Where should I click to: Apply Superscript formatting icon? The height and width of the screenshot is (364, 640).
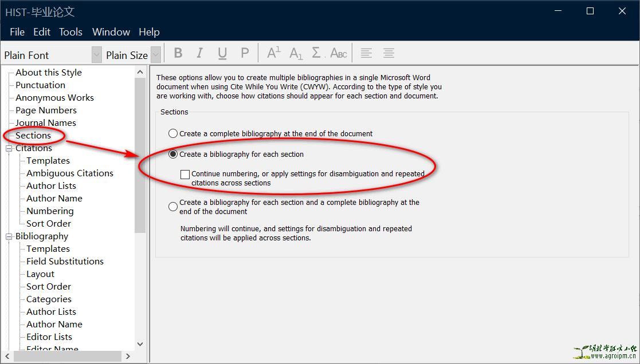[x=273, y=53]
